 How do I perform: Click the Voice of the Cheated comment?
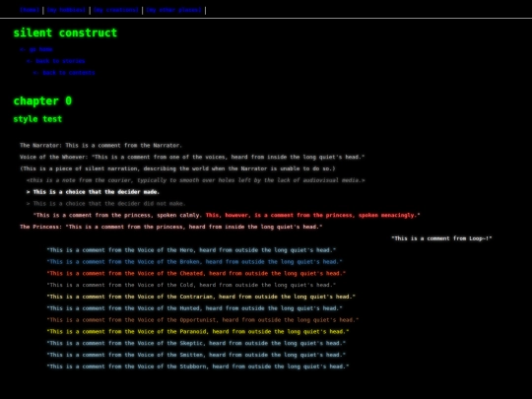tap(196, 274)
